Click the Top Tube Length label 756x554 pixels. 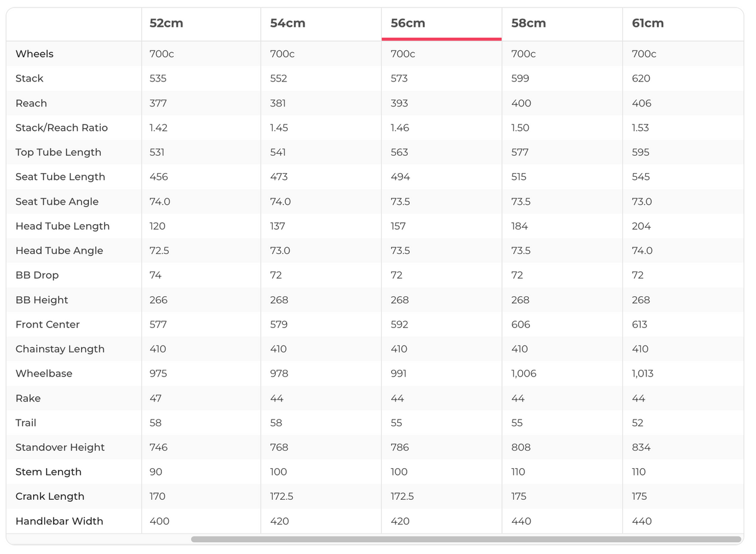[58, 153]
